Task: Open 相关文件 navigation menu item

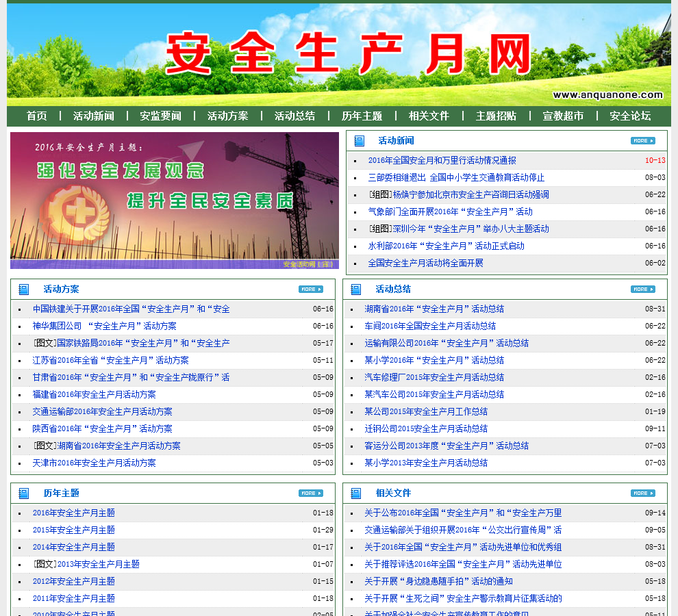Action: click(429, 116)
